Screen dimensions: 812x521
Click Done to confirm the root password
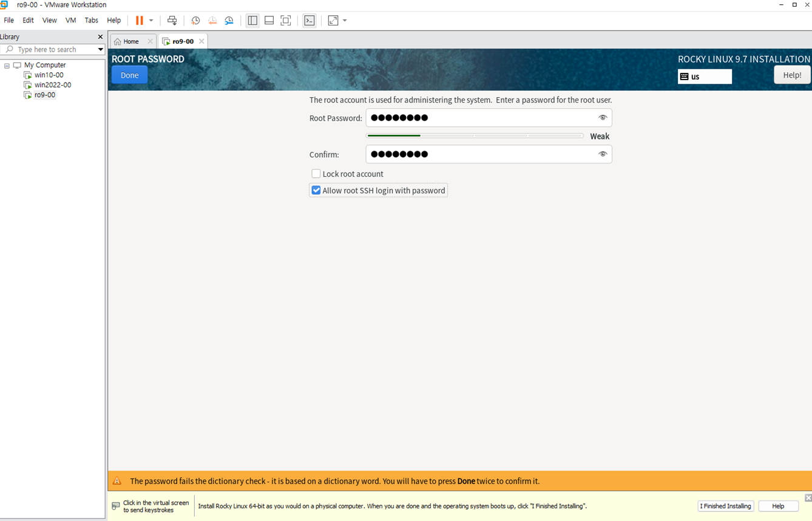tap(129, 75)
